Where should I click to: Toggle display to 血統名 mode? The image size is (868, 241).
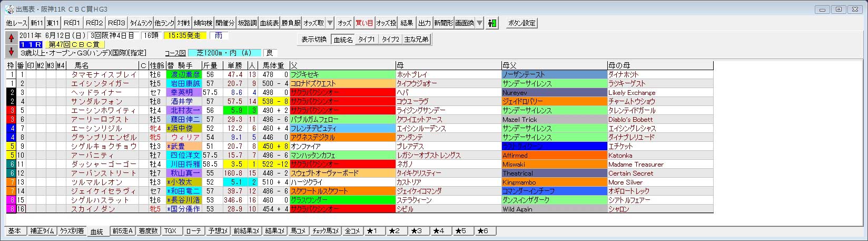[343, 40]
